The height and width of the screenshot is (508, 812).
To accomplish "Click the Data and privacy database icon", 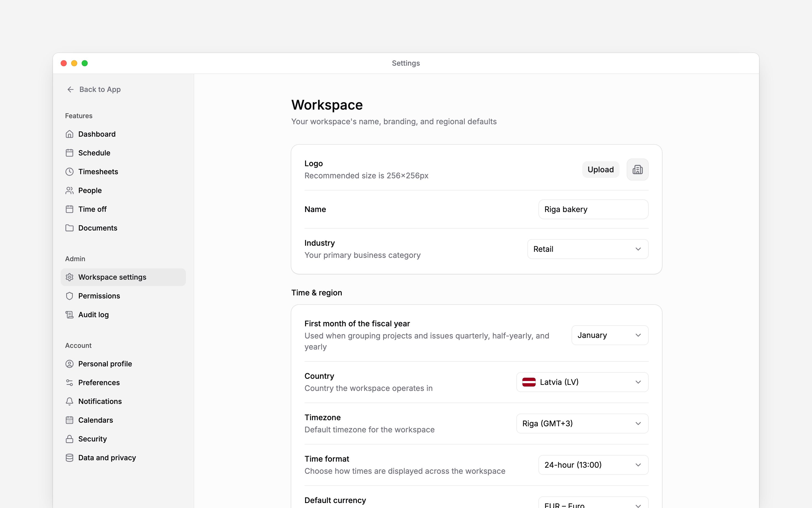I will [x=70, y=458].
